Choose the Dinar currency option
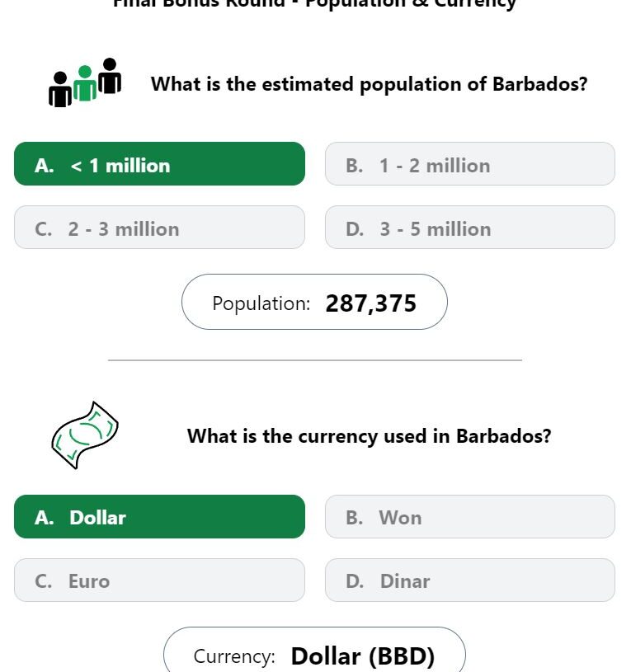 click(470, 580)
